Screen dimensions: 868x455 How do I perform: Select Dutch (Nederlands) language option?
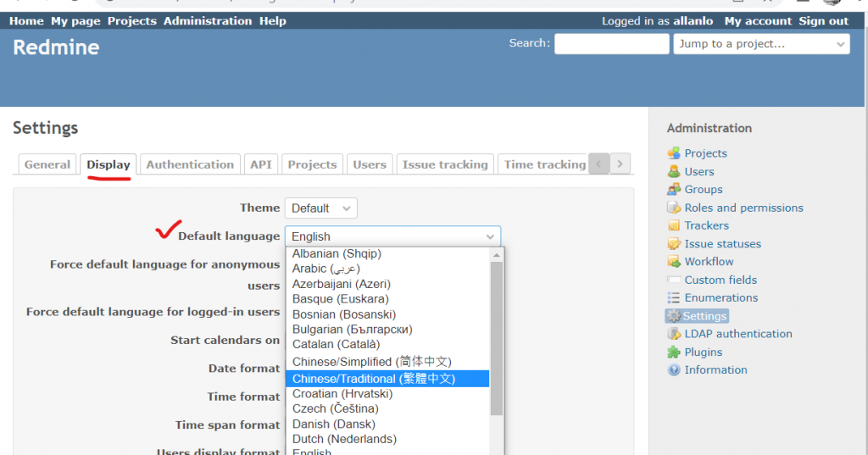387,439
